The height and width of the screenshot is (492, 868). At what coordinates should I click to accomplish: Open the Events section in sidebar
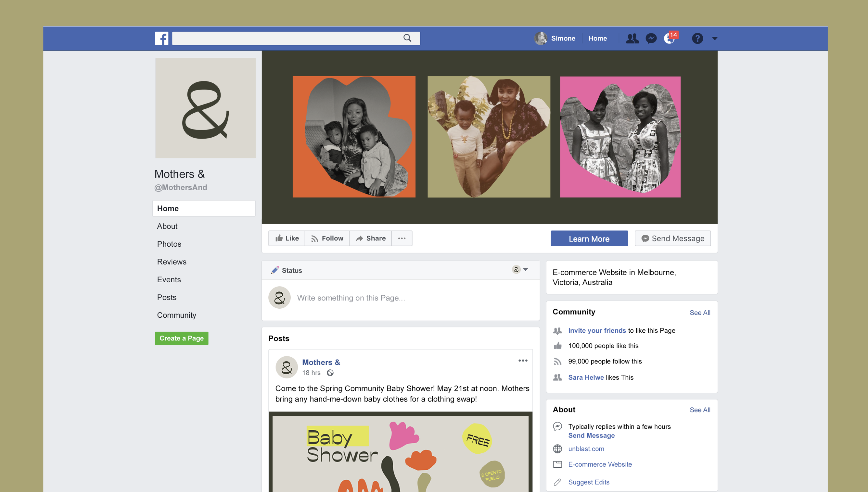[x=169, y=279]
